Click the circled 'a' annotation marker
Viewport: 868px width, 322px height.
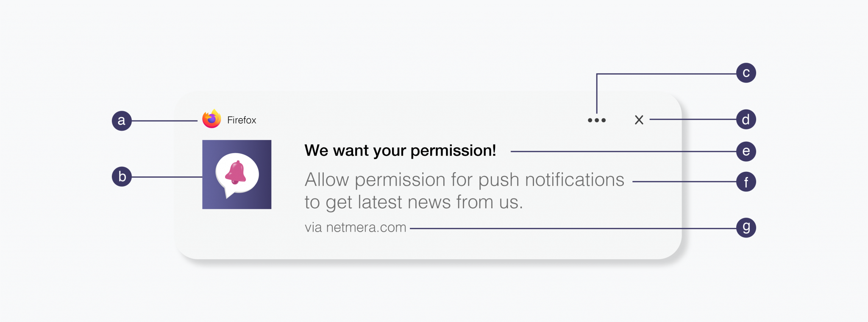tap(122, 120)
